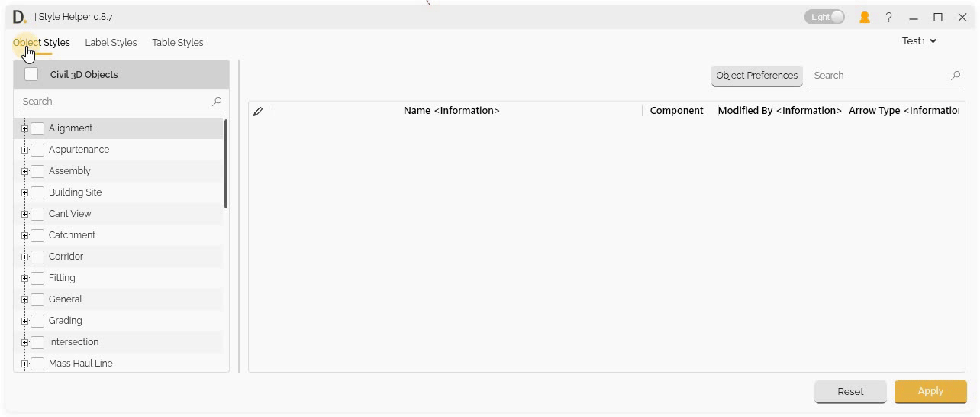Check the Assembly checkbox

pyautogui.click(x=37, y=171)
